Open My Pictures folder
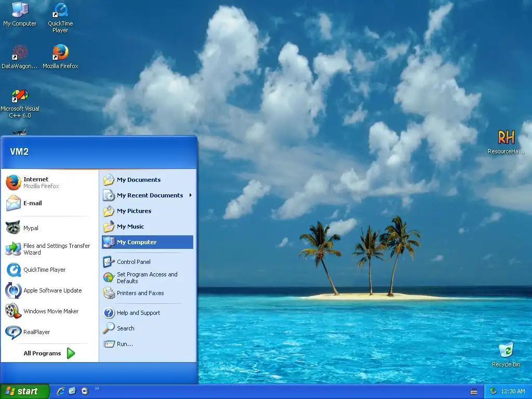The width and height of the screenshot is (532, 399). point(147,211)
